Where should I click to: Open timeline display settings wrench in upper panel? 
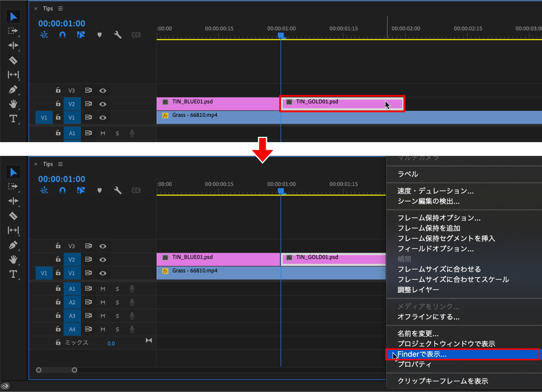point(118,35)
